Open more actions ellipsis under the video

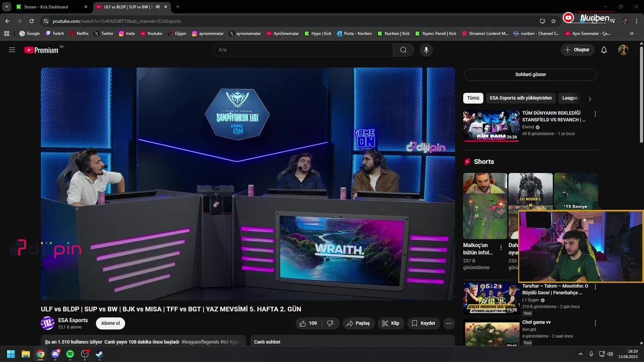[x=449, y=323]
